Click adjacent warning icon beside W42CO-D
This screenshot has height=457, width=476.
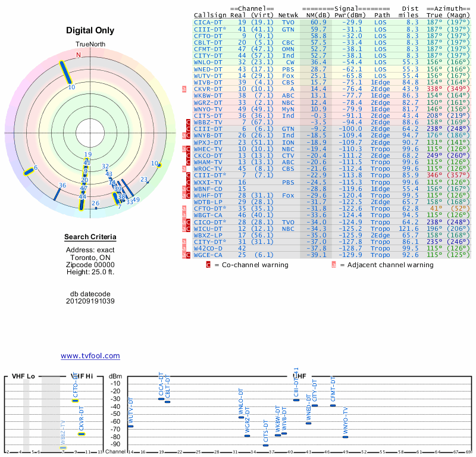[x=185, y=249]
